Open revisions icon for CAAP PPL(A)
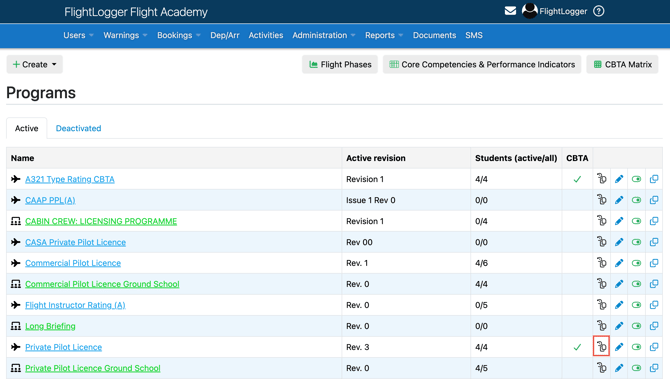 [602, 200]
